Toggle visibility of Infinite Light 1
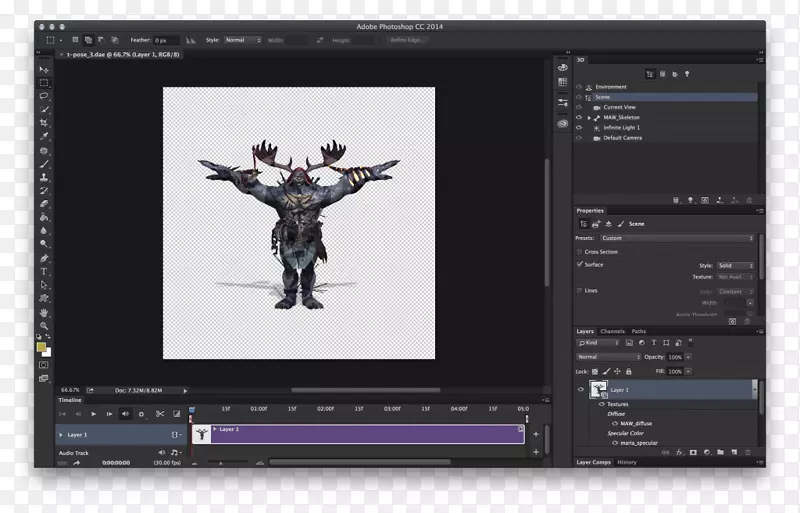Image resolution: width=800 pixels, height=513 pixels. point(579,128)
